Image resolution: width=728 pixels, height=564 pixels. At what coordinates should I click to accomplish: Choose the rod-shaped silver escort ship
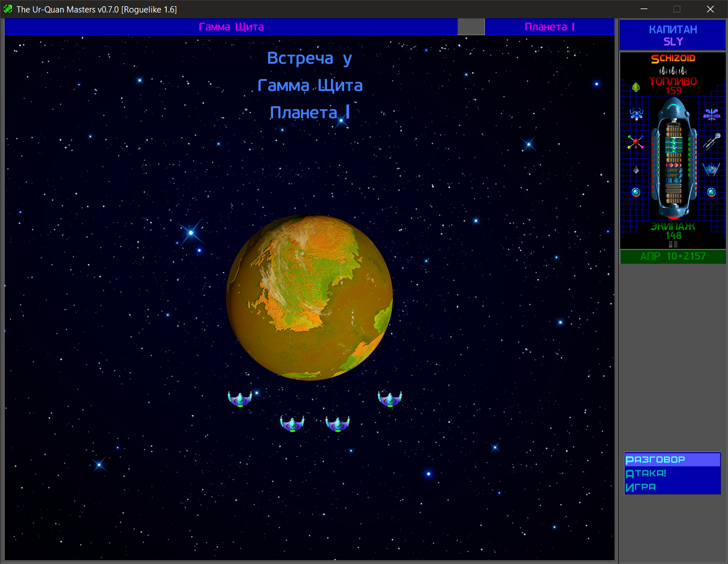tap(712, 141)
